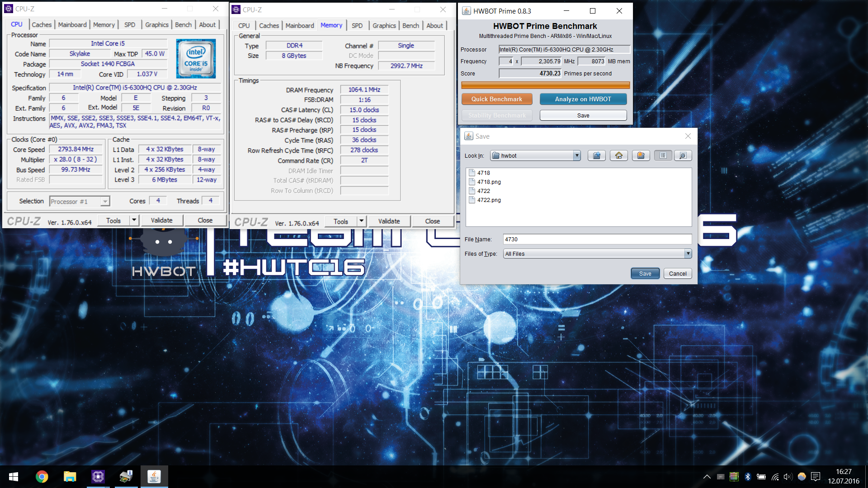Open Files of Type dropdown

tap(688, 253)
